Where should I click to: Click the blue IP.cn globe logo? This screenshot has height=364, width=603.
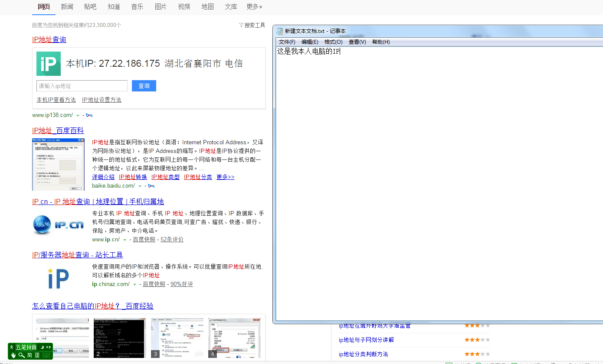42,225
